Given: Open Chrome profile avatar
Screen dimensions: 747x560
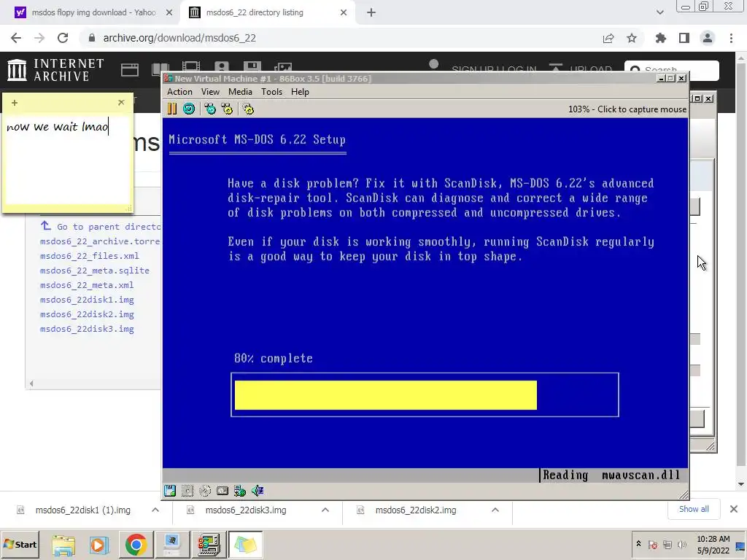Looking at the screenshot, I should coord(708,38).
